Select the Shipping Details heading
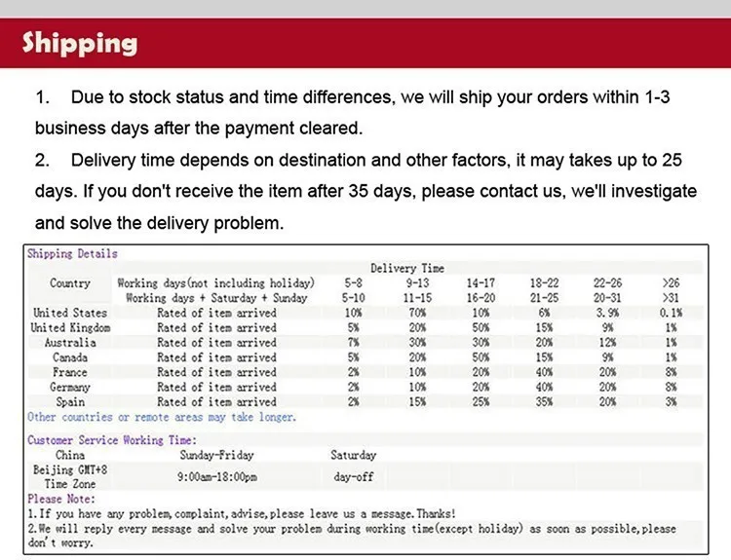 pyautogui.click(x=72, y=253)
